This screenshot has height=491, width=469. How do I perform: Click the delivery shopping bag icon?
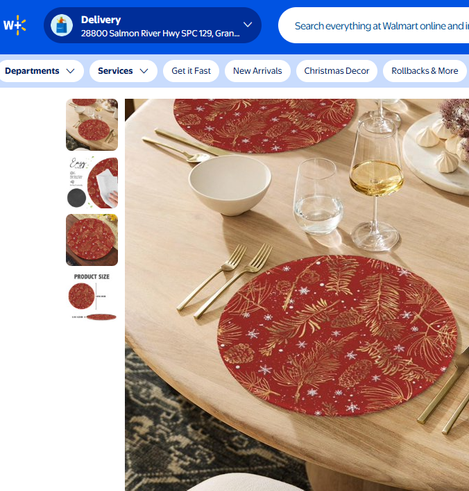(x=62, y=25)
